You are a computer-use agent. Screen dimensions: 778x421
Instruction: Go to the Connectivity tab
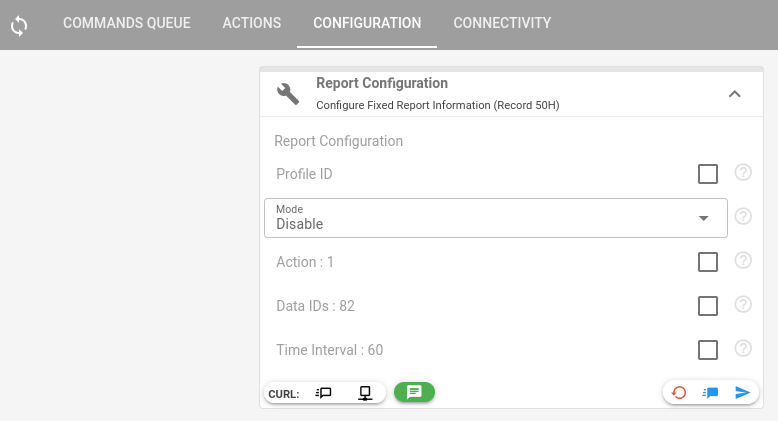coord(502,23)
